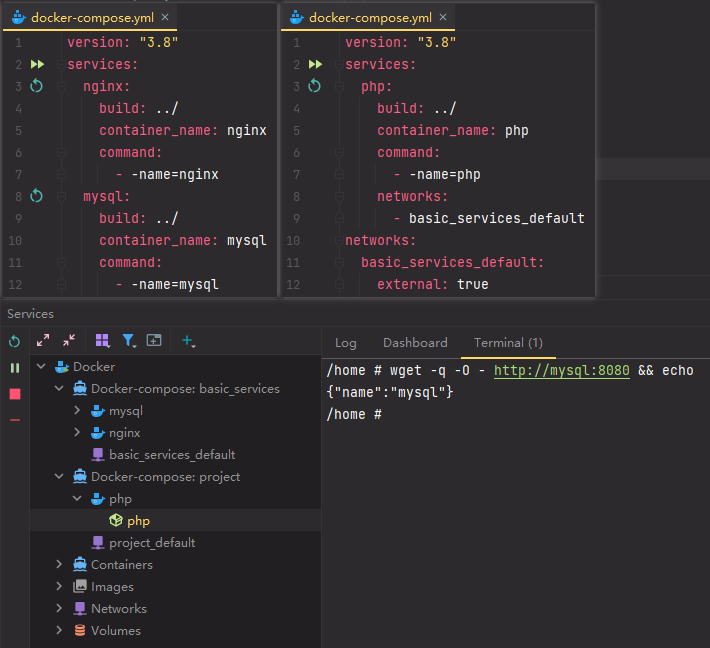Image resolution: width=710 pixels, height=648 pixels.
Task: Click the Collapse All icon in Services toolbar
Action: coord(68,340)
